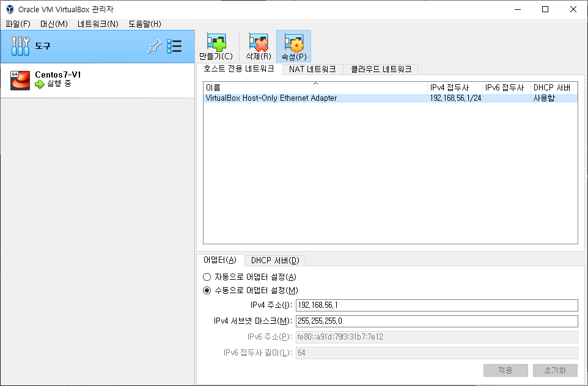Viewport: 588px width, 386px height.
Task: Select 수동으로 어댑터 설정(M) radio button
Action: (x=207, y=291)
